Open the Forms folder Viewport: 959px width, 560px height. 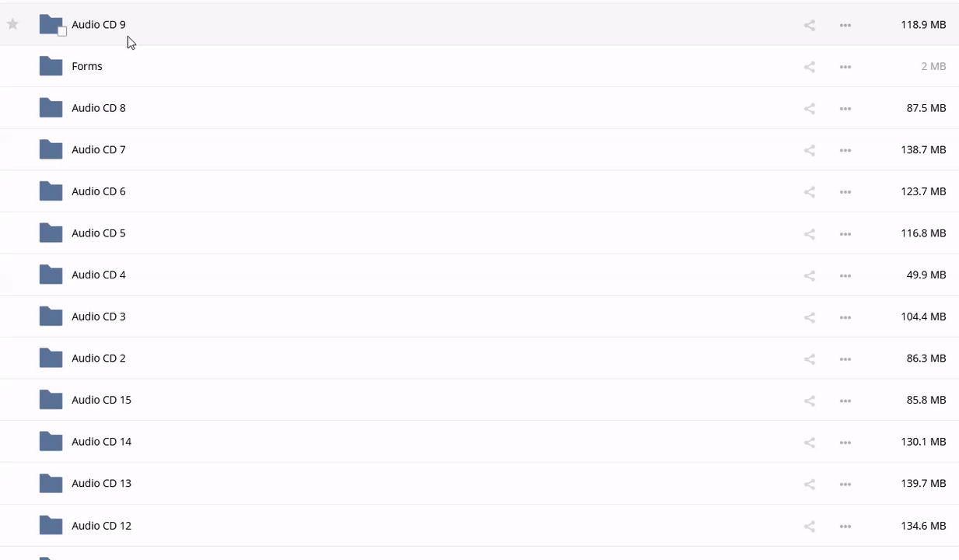click(87, 67)
